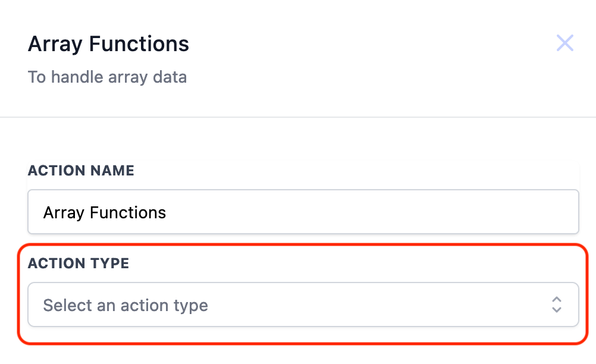This screenshot has width=596, height=364.
Task: Dismiss the dialog with the X icon
Action: pyautogui.click(x=564, y=43)
